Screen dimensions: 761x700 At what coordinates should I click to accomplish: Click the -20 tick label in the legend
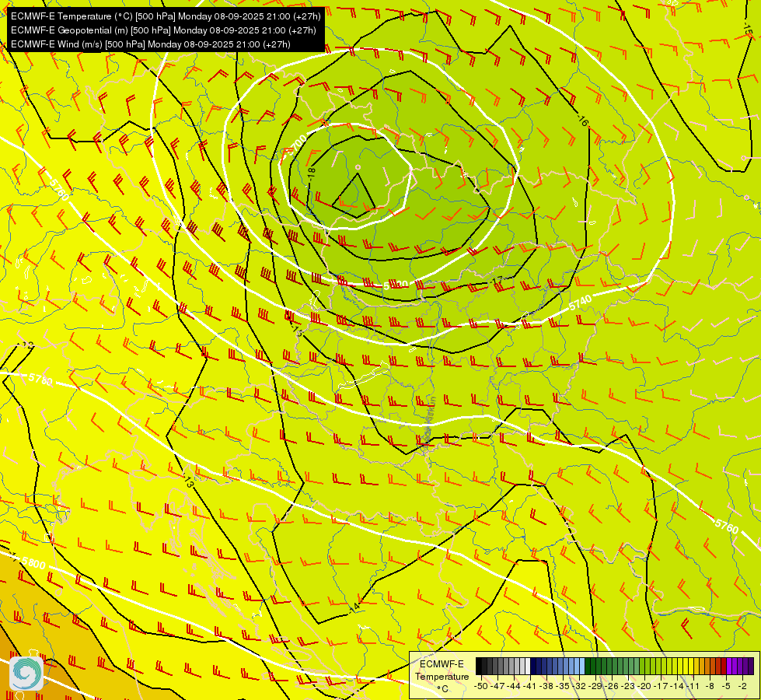(644, 687)
